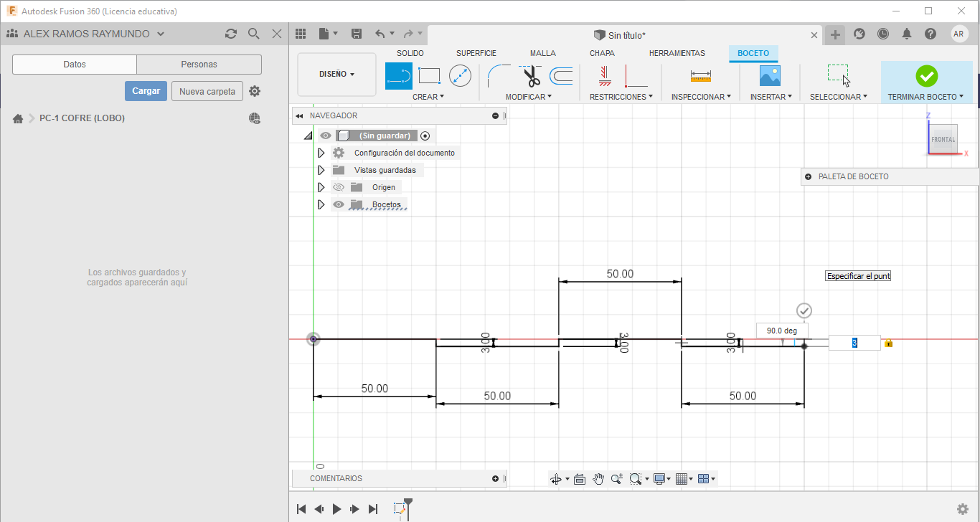Viewport: 980px width, 522px height.
Task: Switch to the Personas tab
Action: (x=199, y=65)
